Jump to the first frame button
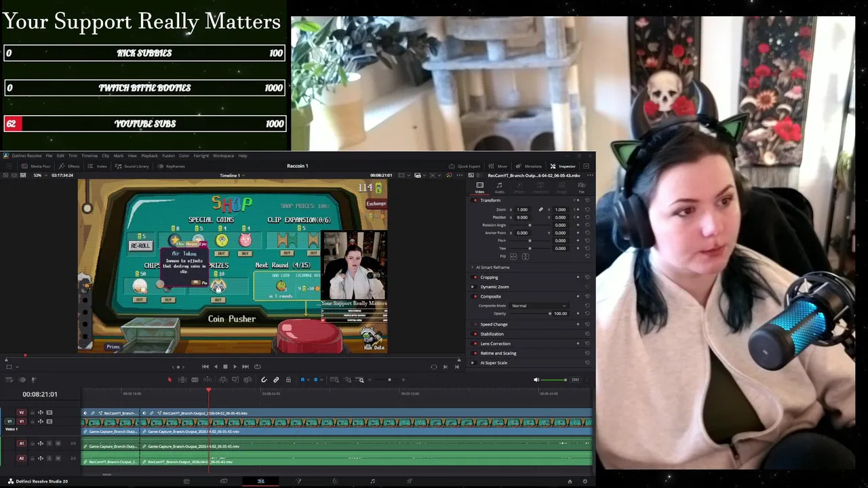Viewport: 868px width, 488px height. 205,367
